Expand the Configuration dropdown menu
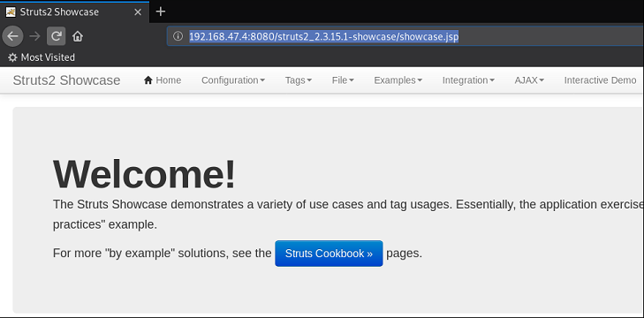This screenshot has height=318, width=644. [x=233, y=80]
